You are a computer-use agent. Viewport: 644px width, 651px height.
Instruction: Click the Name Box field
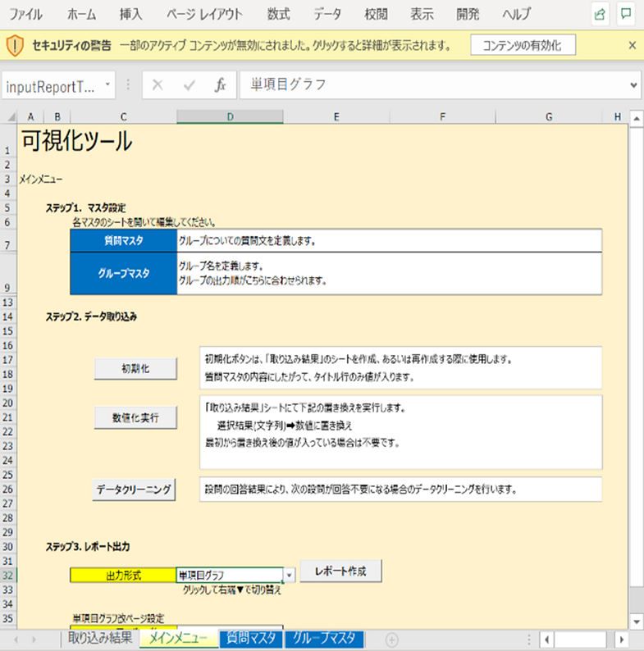(52, 86)
